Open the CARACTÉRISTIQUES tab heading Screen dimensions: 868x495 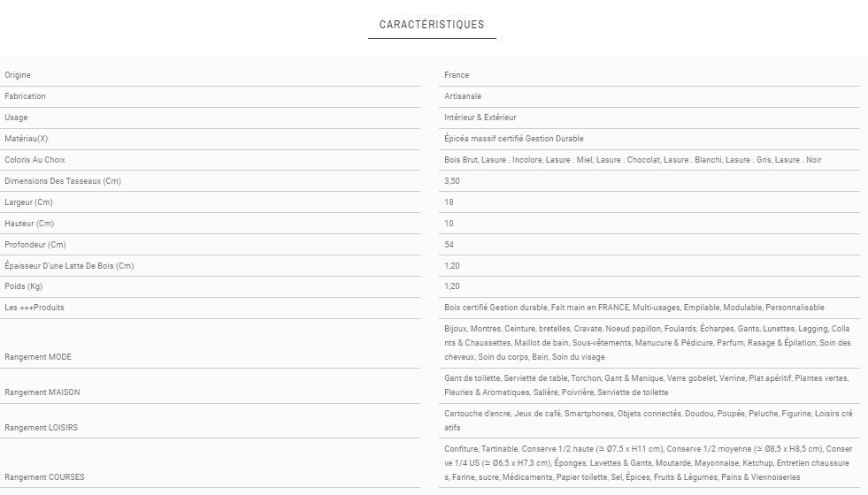pos(432,25)
